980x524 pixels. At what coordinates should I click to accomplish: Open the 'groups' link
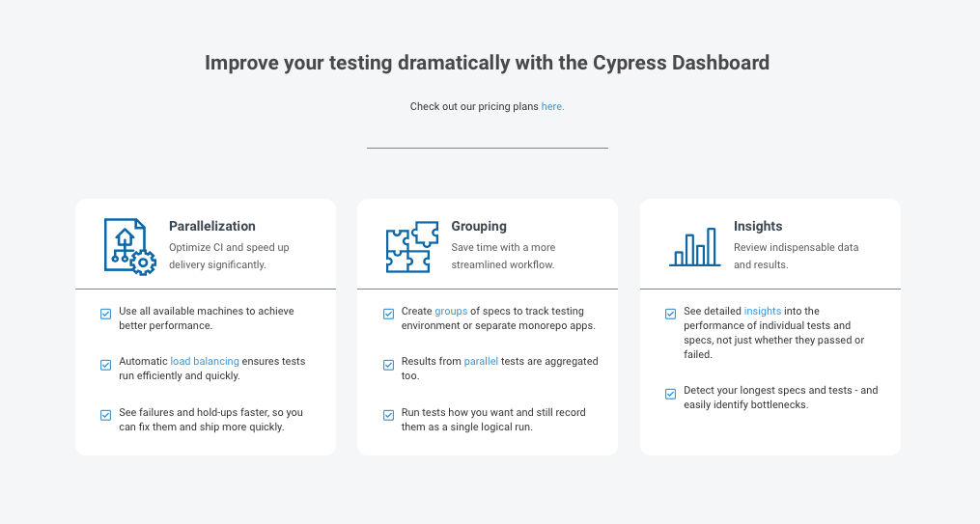(451, 311)
